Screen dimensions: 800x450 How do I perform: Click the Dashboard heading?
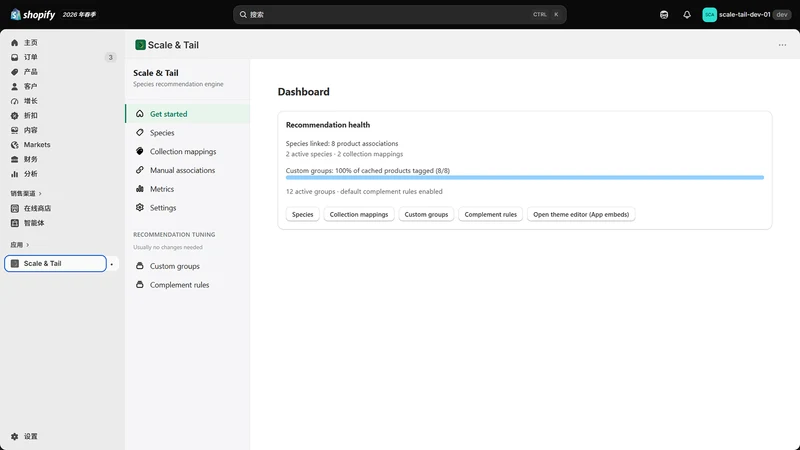pyautogui.click(x=304, y=92)
